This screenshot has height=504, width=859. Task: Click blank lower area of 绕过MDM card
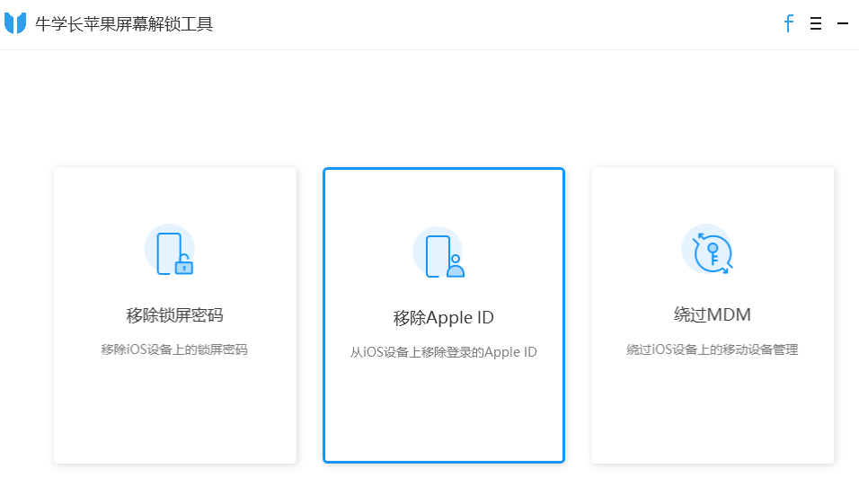tap(712, 413)
